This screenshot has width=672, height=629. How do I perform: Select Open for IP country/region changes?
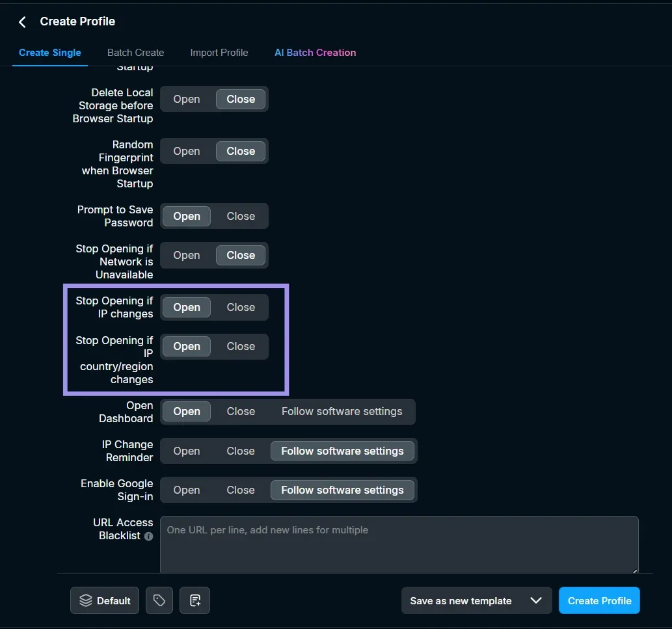[187, 346]
